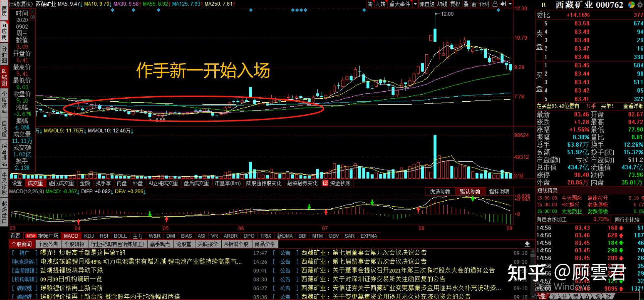The height and width of the screenshot is (300, 644).
Task: Click the R margin-trading marker
Action: point(544,5)
